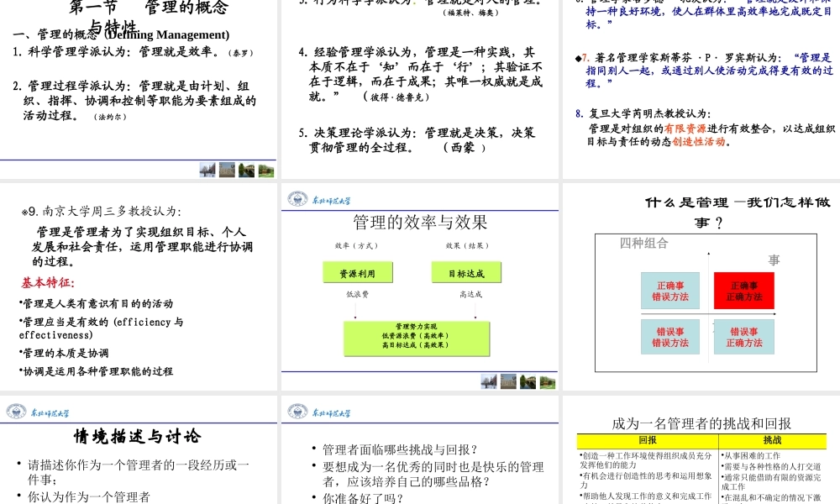Image resolution: width=840 pixels, height=504 pixels.
Task: Click the bridge photo on 管理的效率与效果 slide
Action: click(528, 381)
